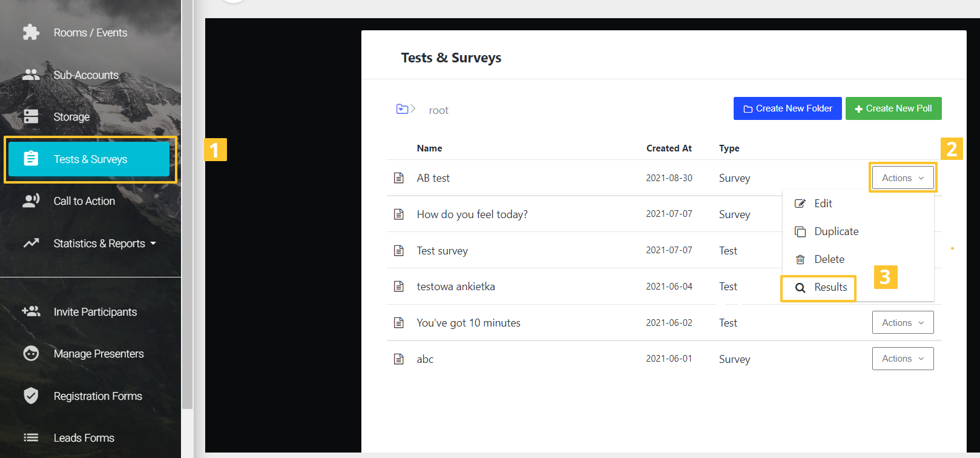Click the Created At column header
This screenshot has width=980, height=458.
(x=669, y=148)
